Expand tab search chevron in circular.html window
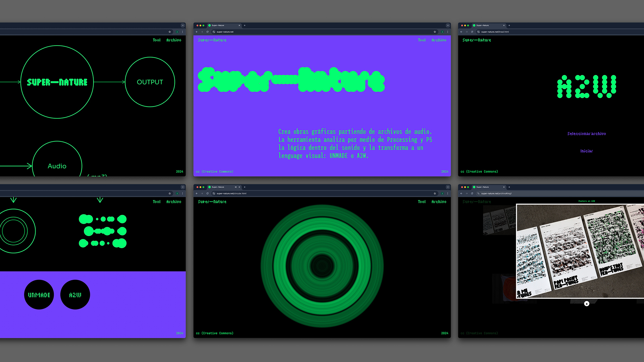 coord(447,187)
